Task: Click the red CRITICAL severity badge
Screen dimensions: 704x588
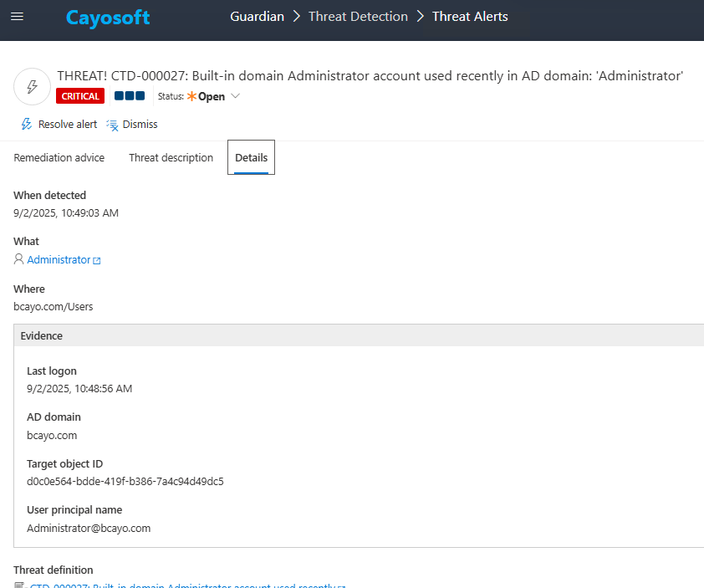Action: coord(80,96)
